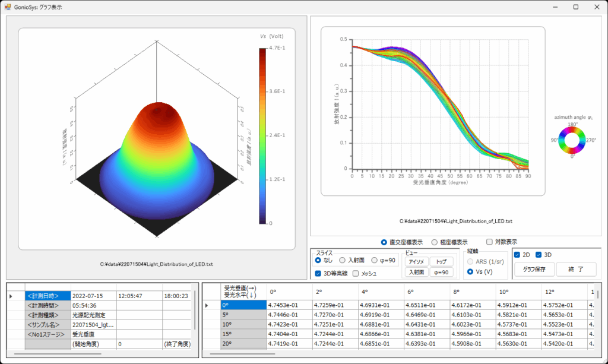Toggle the 3D graph checkbox
This screenshot has width=608, height=364.
[539, 255]
